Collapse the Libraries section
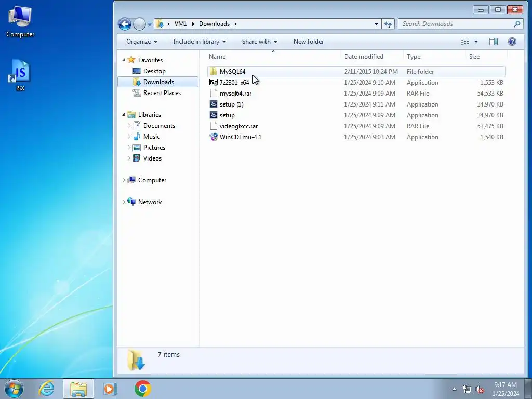Viewport: 532px width, 399px height. [x=124, y=115]
